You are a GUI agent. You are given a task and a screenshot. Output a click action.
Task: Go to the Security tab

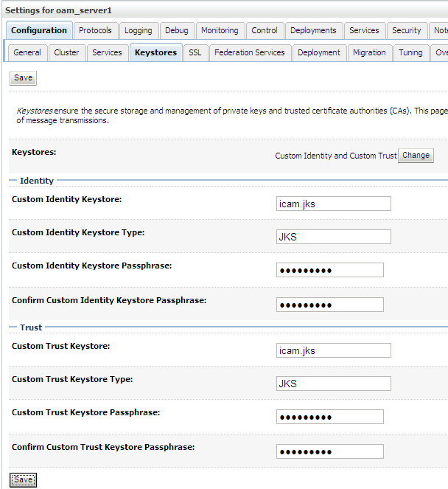(407, 30)
